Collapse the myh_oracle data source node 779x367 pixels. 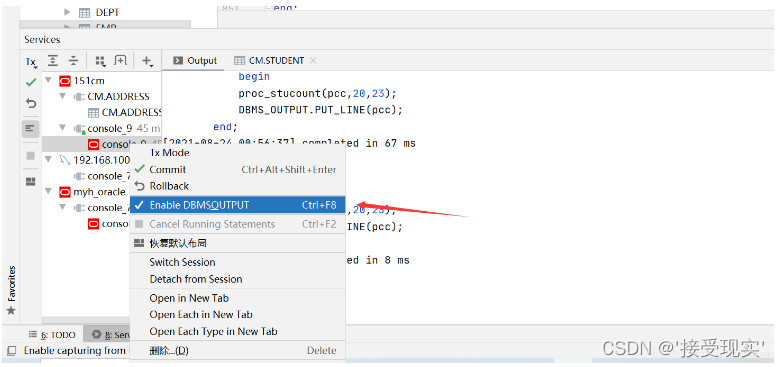(49, 191)
